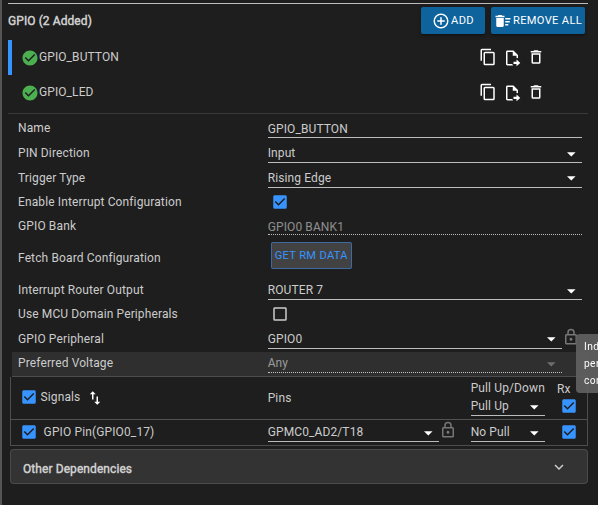Open the GPIO Peripheral dropdown
This screenshot has height=505, width=598.
click(x=415, y=339)
